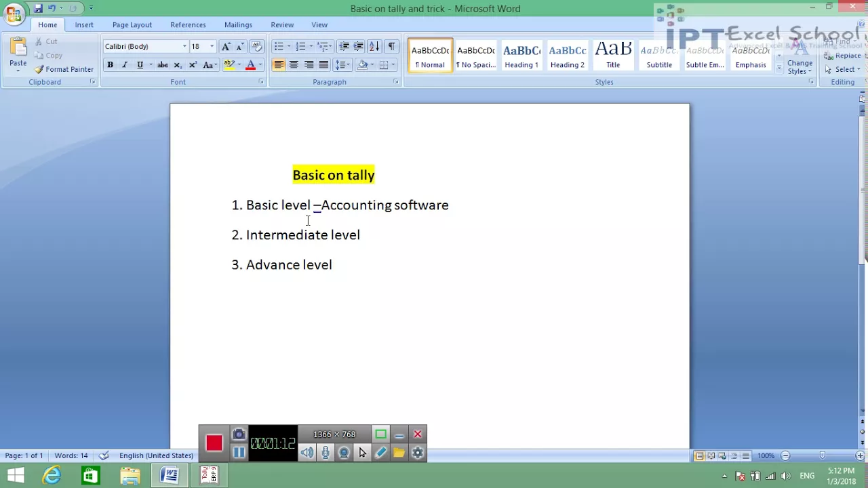Toggle Subscript formatting

click(x=178, y=65)
